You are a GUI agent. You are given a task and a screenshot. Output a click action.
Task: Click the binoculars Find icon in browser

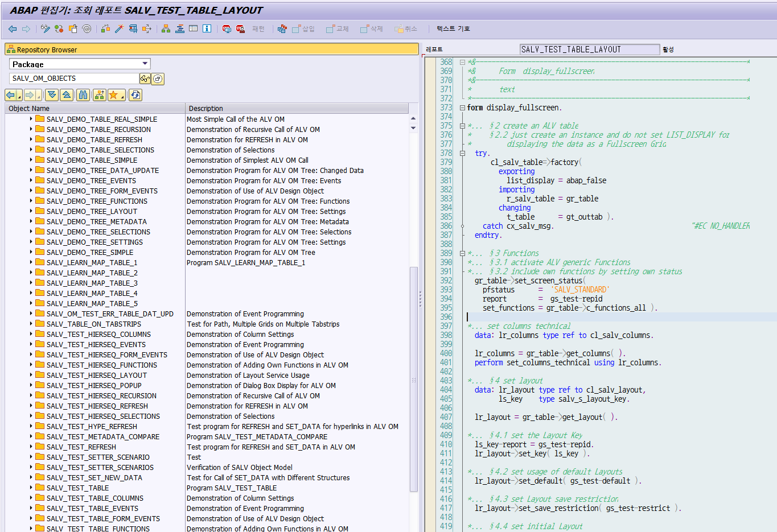[84, 95]
